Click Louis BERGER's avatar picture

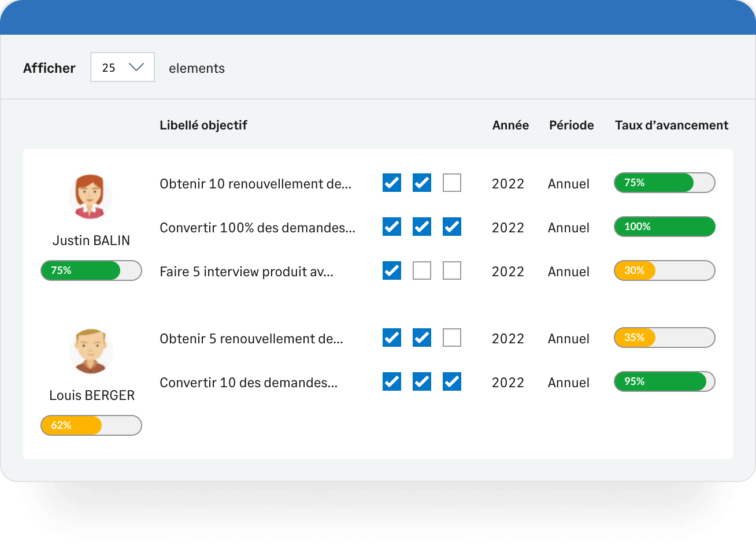pyautogui.click(x=91, y=351)
